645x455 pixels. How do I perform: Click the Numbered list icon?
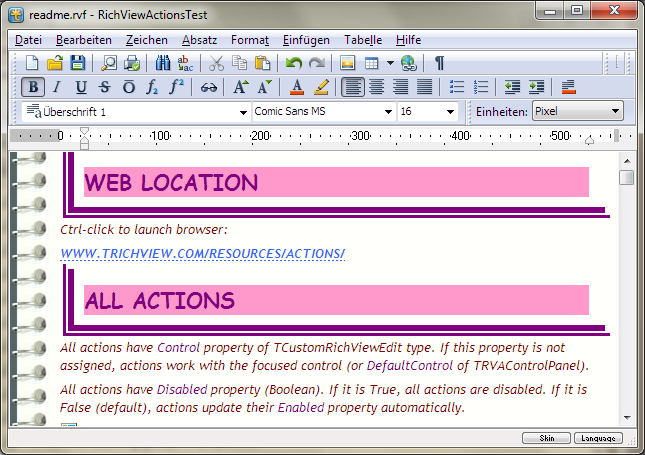coord(480,87)
